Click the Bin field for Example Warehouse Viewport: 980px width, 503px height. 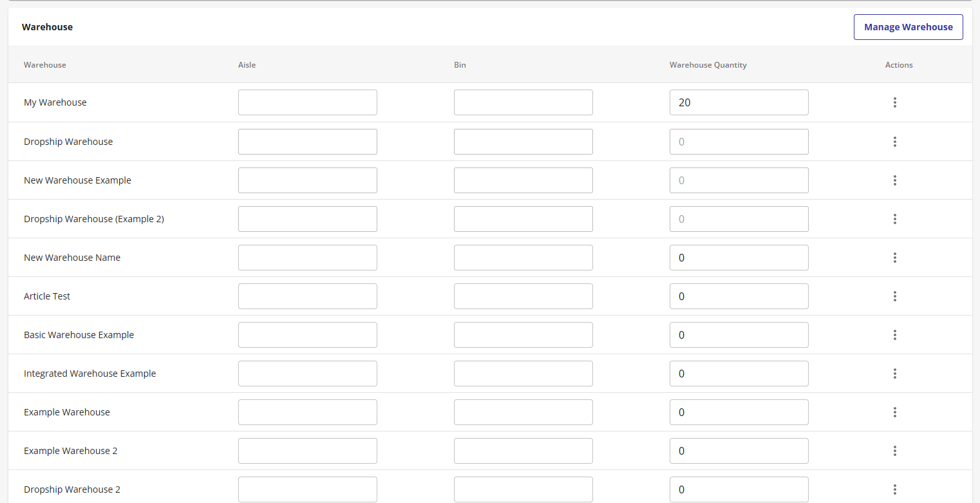pos(523,412)
